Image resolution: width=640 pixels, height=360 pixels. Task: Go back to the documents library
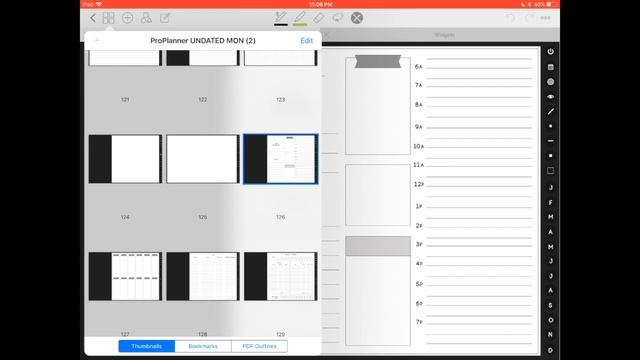[93, 18]
